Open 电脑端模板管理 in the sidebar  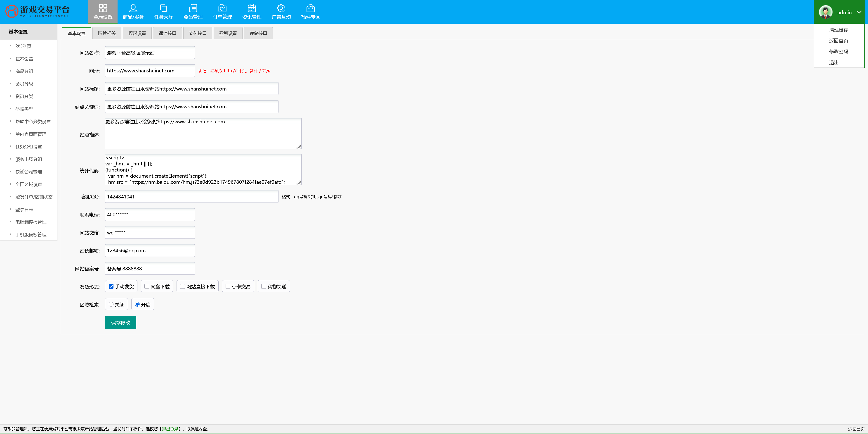click(31, 222)
